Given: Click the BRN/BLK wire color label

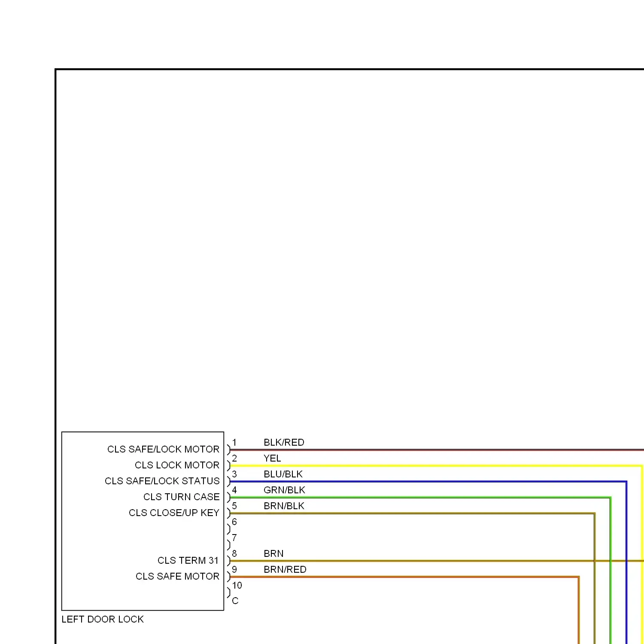Looking at the screenshot, I should (284, 506).
